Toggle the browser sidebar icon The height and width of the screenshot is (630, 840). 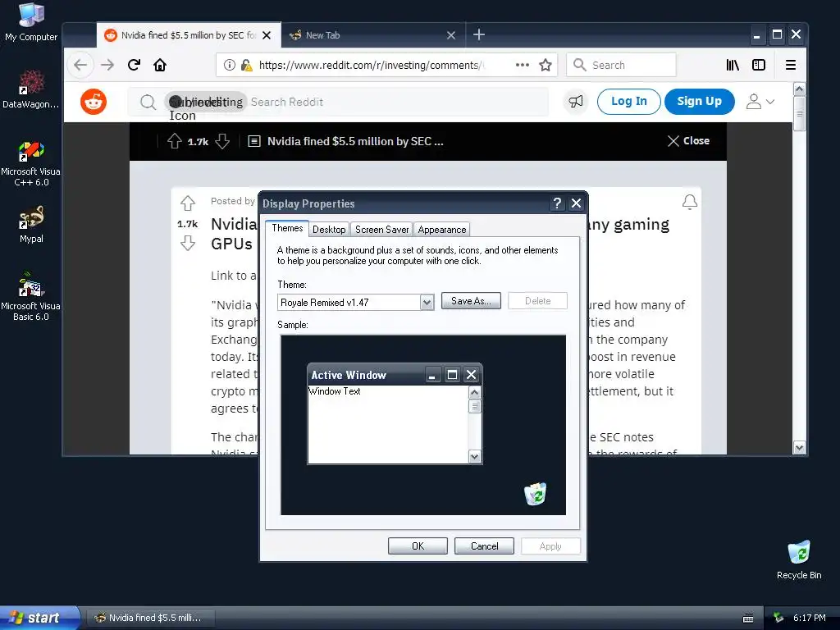tap(759, 65)
